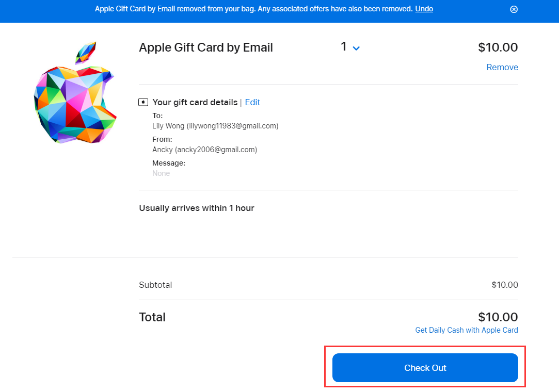Select recipient Lily Wong's email text

coord(233,126)
